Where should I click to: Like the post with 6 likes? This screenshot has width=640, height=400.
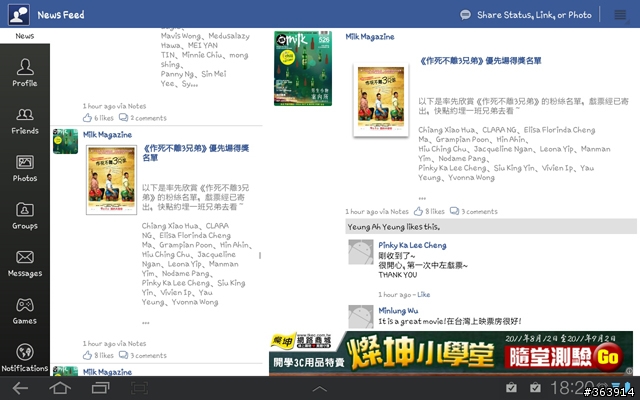[87, 118]
